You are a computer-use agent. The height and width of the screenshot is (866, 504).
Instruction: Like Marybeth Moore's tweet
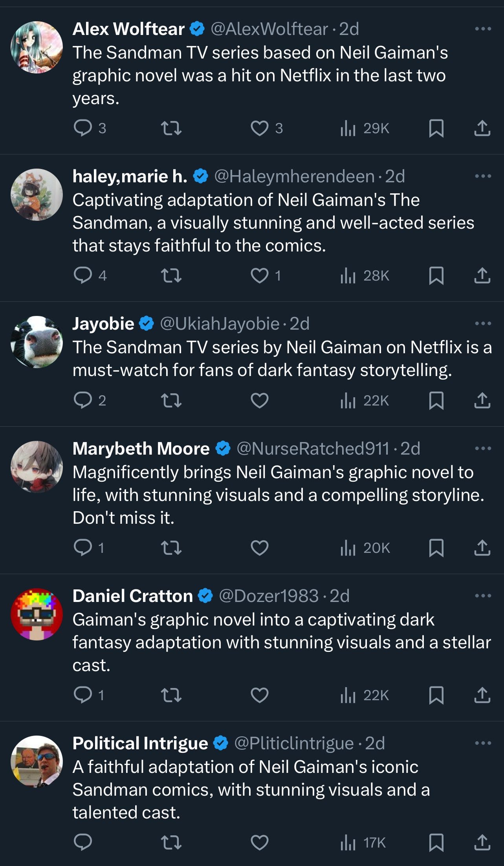[x=260, y=548]
